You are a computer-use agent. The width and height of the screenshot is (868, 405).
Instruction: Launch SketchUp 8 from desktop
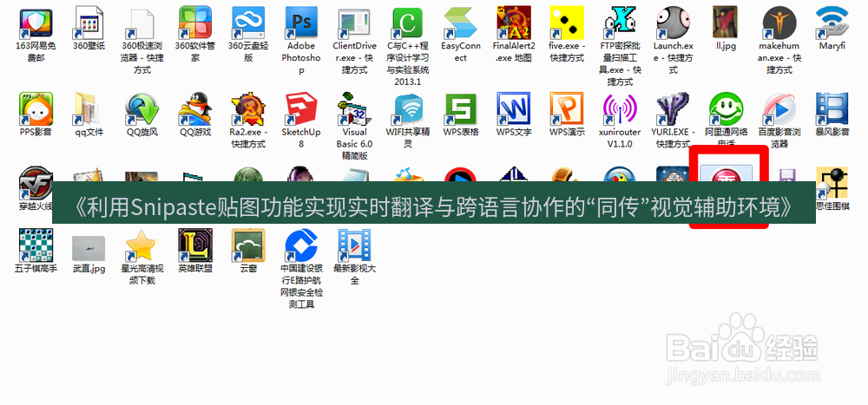(302, 108)
